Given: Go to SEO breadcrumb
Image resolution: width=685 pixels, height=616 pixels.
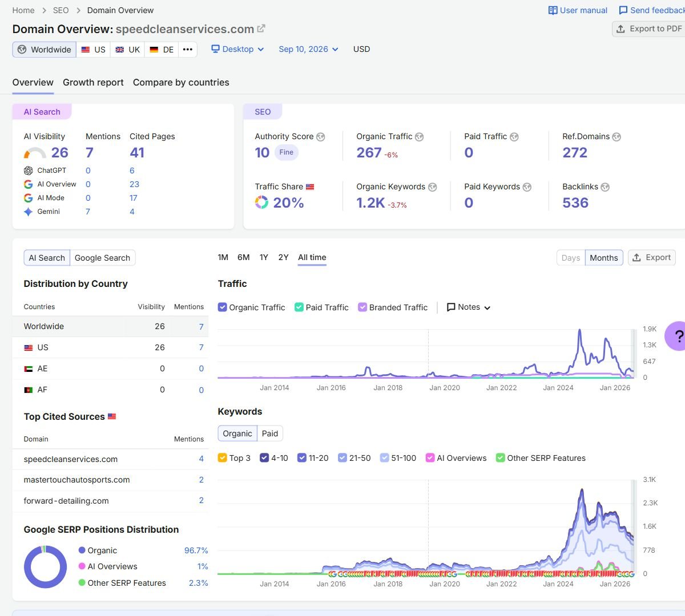Looking at the screenshot, I should [x=61, y=10].
